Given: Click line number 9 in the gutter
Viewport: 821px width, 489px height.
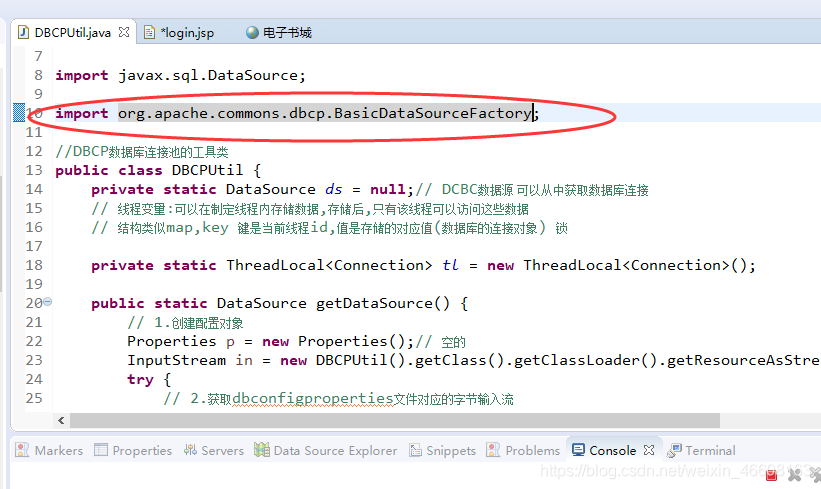Looking at the screenshot, I should click(x=38, y=94).
